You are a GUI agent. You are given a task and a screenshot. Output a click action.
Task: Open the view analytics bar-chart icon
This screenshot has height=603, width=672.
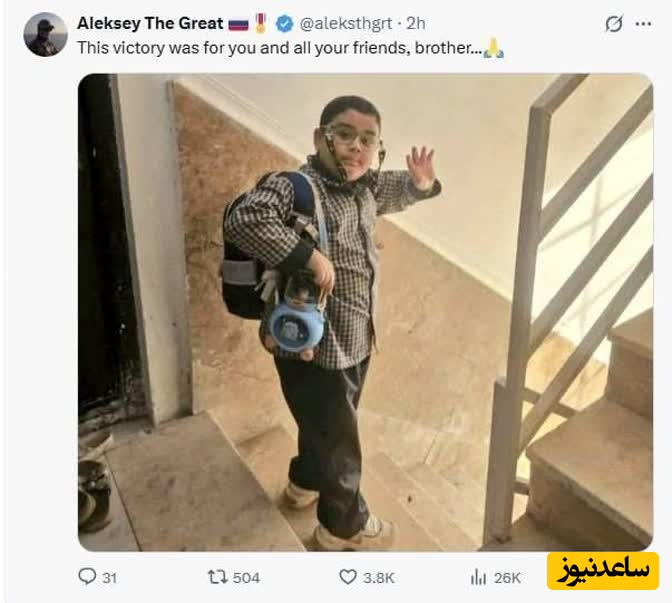(x=478, y=577)
